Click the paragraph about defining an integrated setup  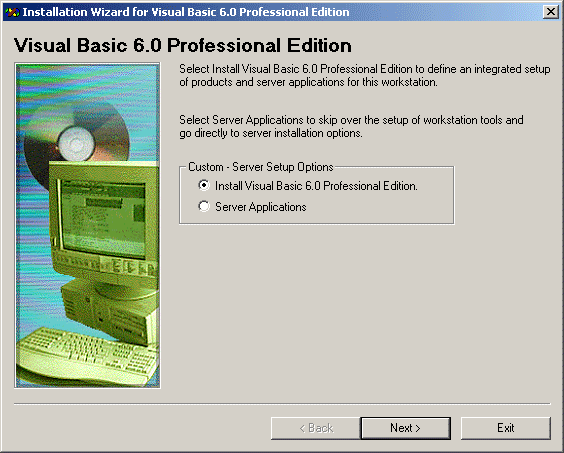pyautogui.click(x=365, y=76)
